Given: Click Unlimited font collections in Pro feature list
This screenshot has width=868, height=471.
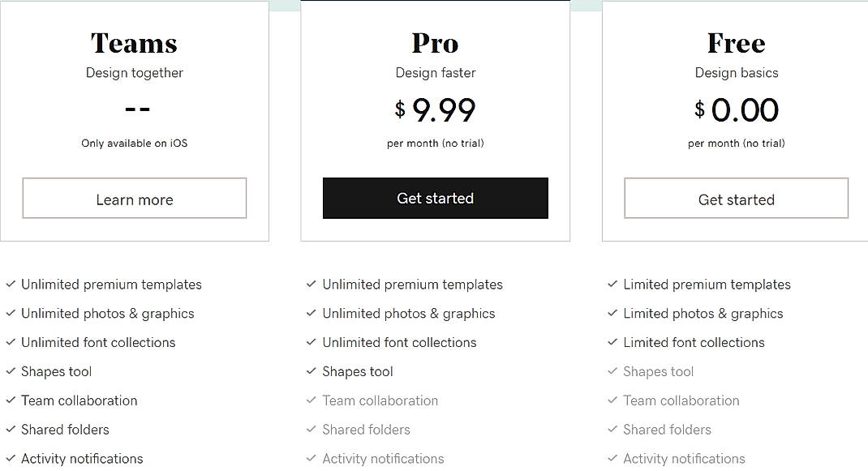Looking at the screenshot, I should coord(399,342).
